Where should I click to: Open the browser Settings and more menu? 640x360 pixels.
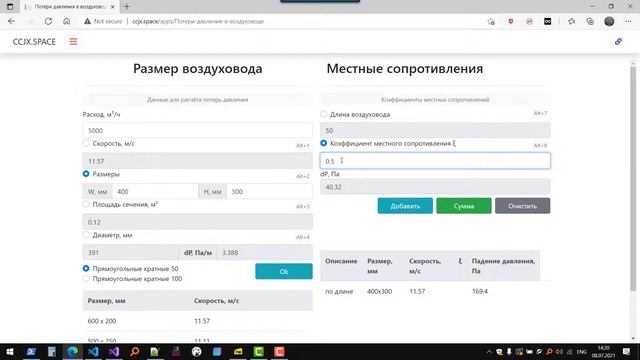(628, 21)
